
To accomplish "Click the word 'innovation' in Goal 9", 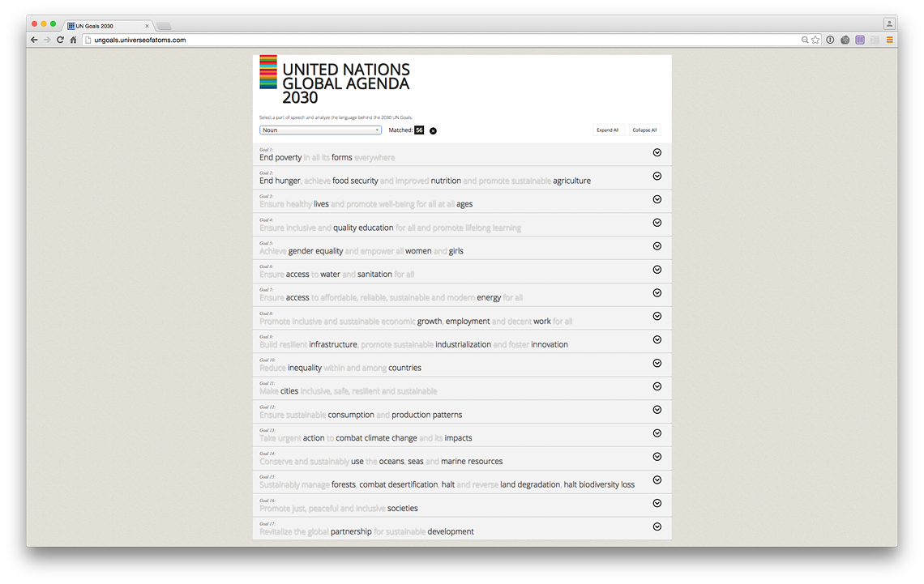I will click(x=550, y=344).
